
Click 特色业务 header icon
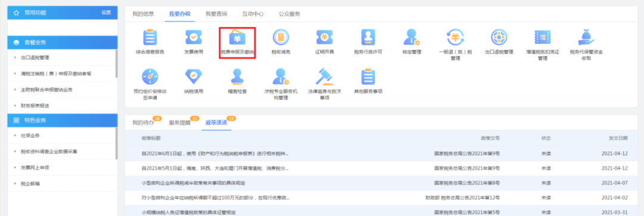(x=16, y=120)
